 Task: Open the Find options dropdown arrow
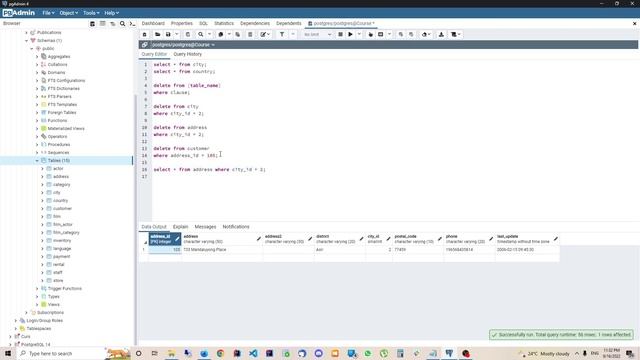point(209,35)
